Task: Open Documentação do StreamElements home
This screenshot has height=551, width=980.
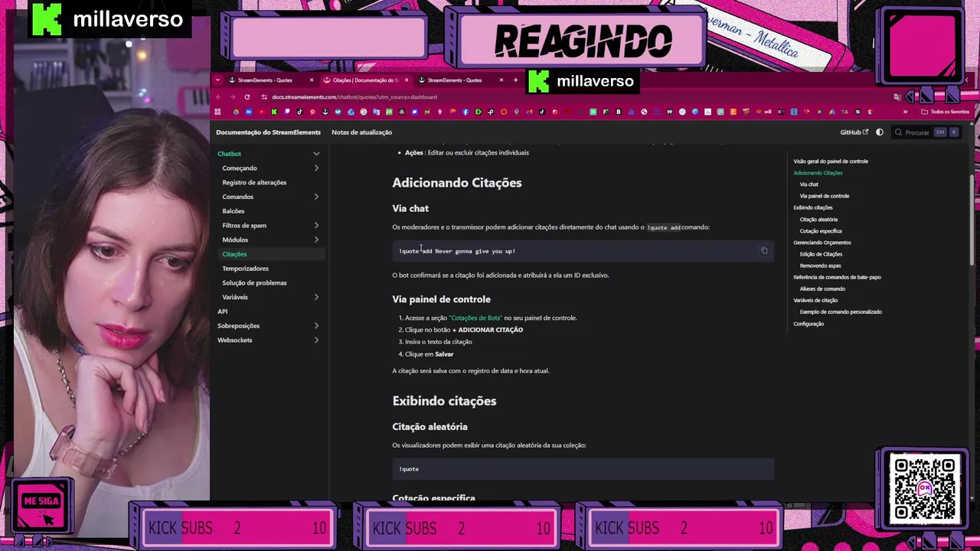Action: click(x=268, y=132)
